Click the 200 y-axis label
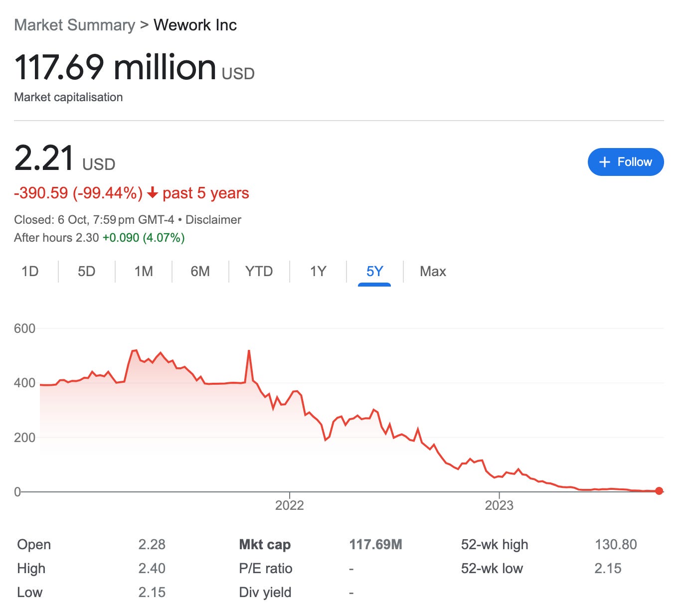 tap(24, 438)
